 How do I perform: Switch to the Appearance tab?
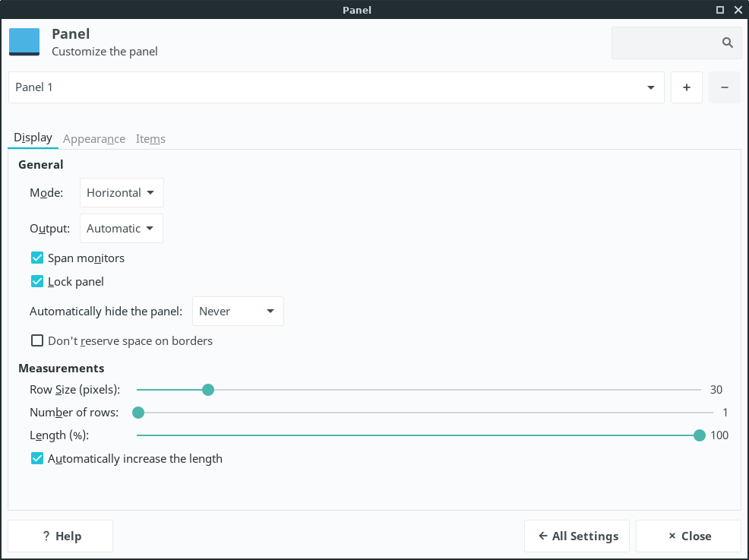click(x=94, y=139)
